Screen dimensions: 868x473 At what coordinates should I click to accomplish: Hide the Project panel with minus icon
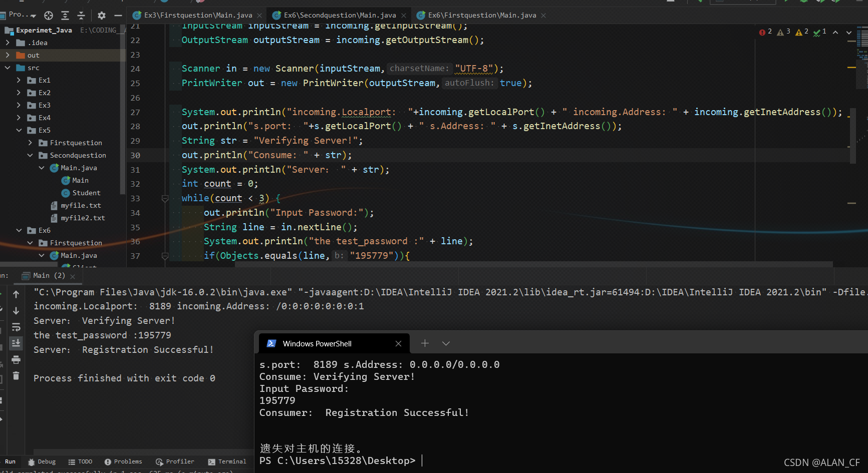tap(118, 16)
